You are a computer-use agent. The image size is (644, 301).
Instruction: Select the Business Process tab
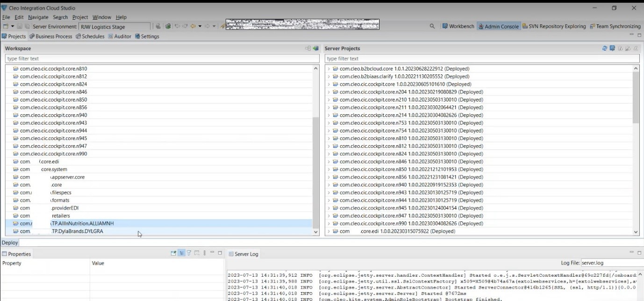pos(50,37)
